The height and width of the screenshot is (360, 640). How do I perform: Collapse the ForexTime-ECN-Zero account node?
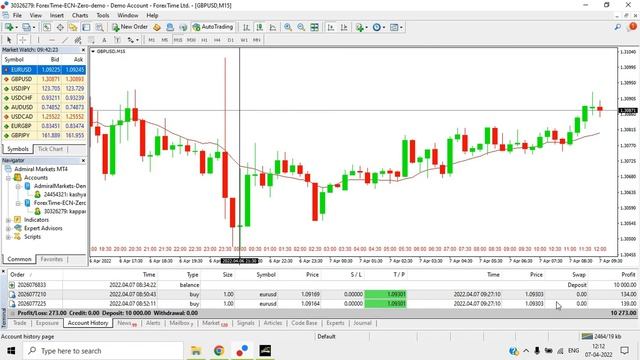click(18, 203)
